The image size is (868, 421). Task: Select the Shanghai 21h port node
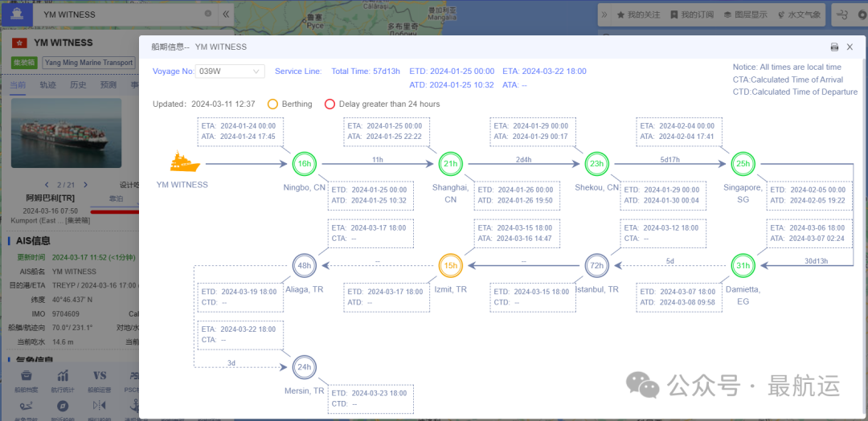tap(450, 164)
